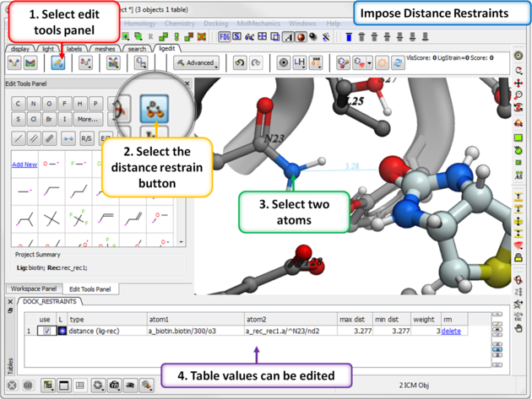Screen dimensions: 532x399
Task: Click the R/S stereo button
Action: pyautogui.click(x=87, y=138)
